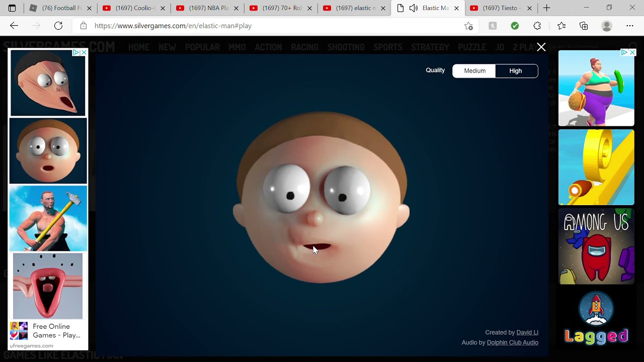Switch to the NBA YouTube tab
644x362 pixels.
(x=207, y=8)
